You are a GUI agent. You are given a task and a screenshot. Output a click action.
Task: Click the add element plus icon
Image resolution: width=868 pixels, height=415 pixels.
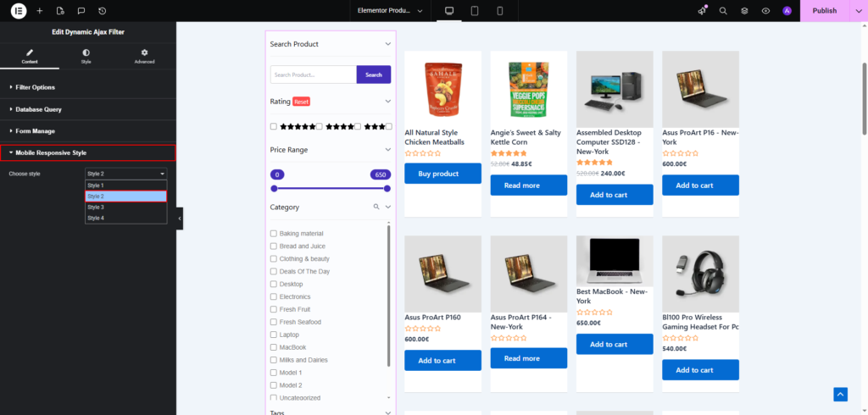[39, 11]
